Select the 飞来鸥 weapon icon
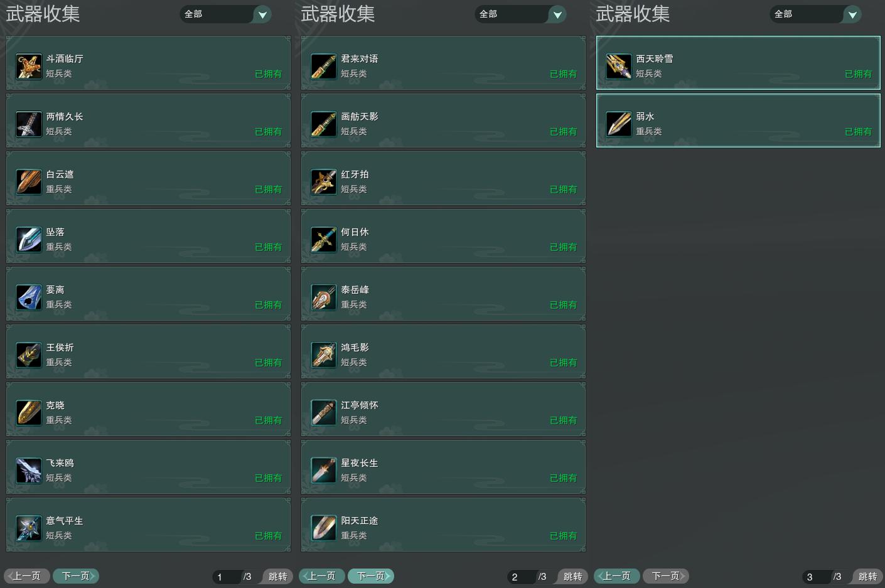885x588 pixels. pos(29,471)
